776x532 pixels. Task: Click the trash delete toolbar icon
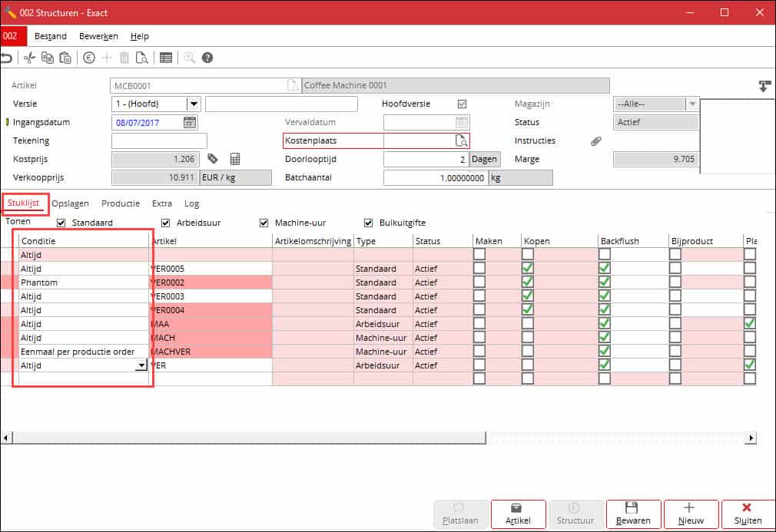[124, 58]
